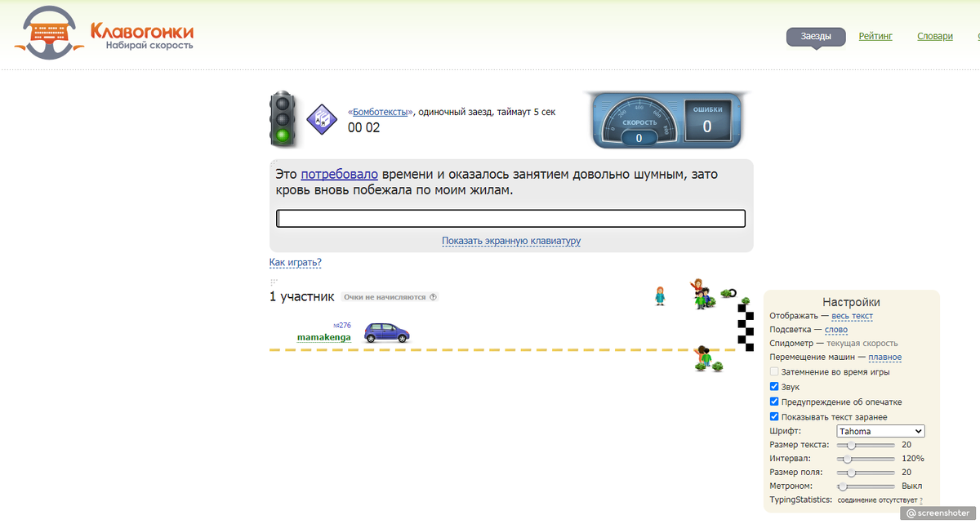
Task: Open mamakenga player profile
Action: tap(324, 337)
